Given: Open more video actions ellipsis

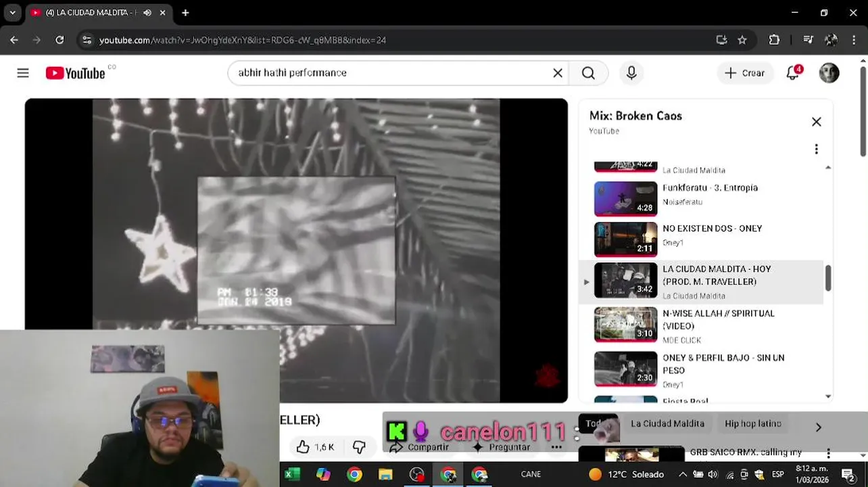Looking at the screenshot, I should pyautogui.click(x=556, y=447).
